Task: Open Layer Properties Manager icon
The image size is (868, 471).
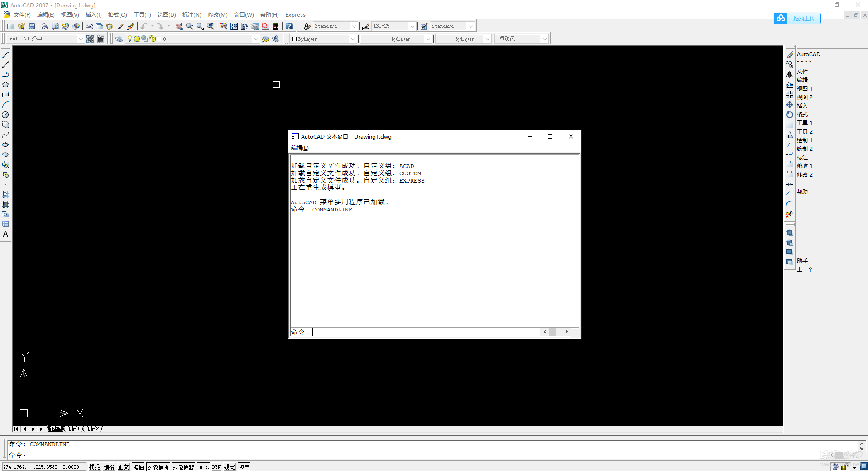Action: [x=119, y=39]
